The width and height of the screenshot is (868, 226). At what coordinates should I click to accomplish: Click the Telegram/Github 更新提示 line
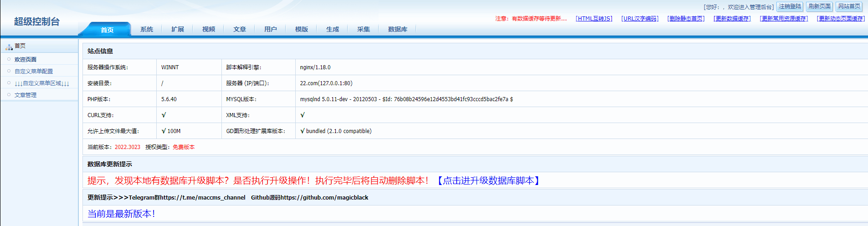(x=228, y=198)
